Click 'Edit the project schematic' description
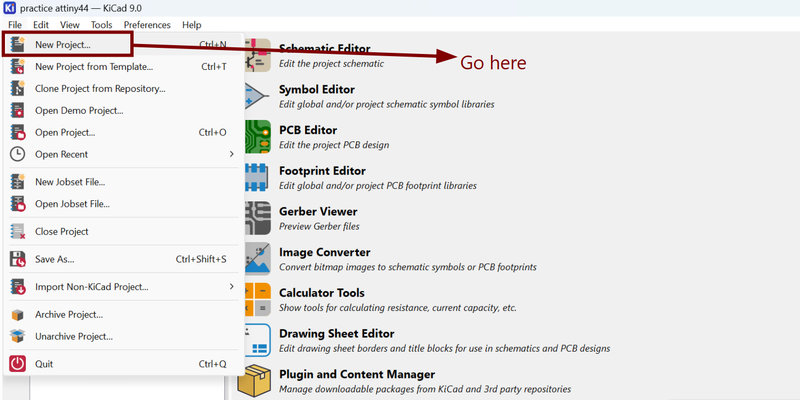The height and width of the screenshot is (400, 800). pyautogui.click(x=332, y=64)
